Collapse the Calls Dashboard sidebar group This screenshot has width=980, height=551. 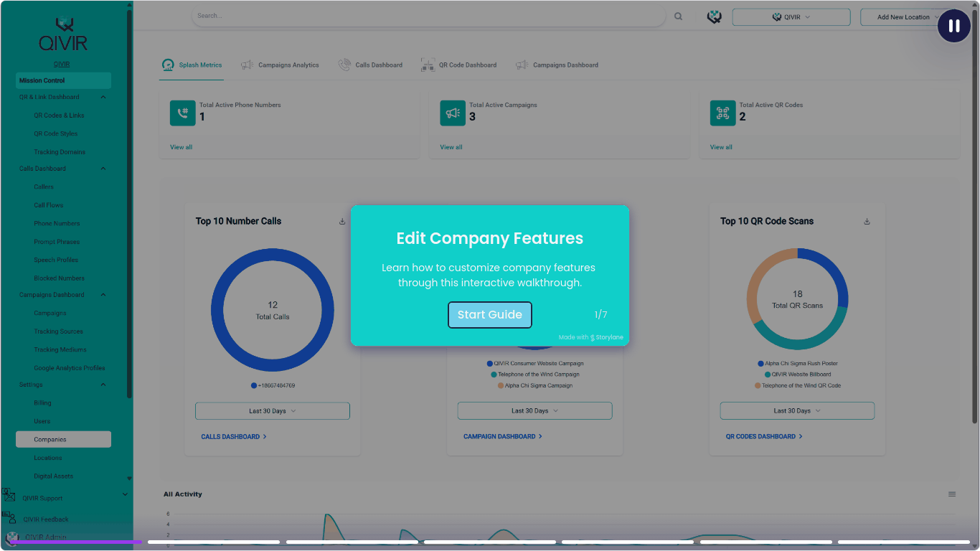click(103, 169)
